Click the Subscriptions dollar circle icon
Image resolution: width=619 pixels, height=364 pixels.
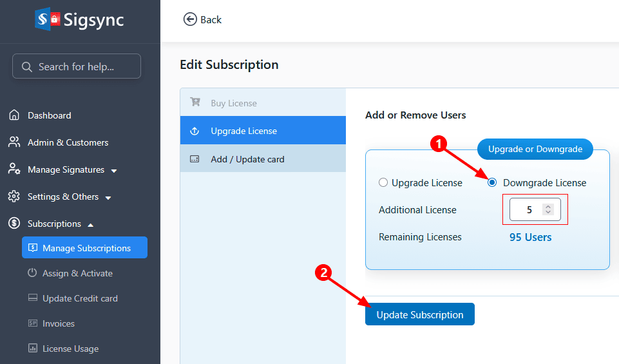(14, 224)
